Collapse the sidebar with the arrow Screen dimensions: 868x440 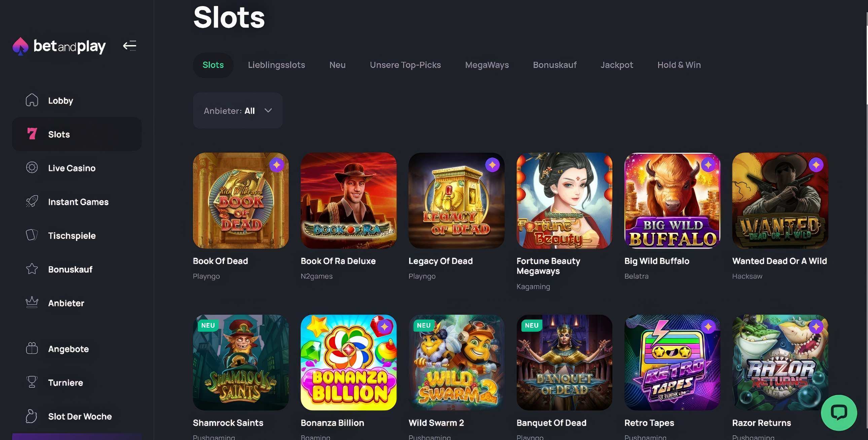[130, 45]
